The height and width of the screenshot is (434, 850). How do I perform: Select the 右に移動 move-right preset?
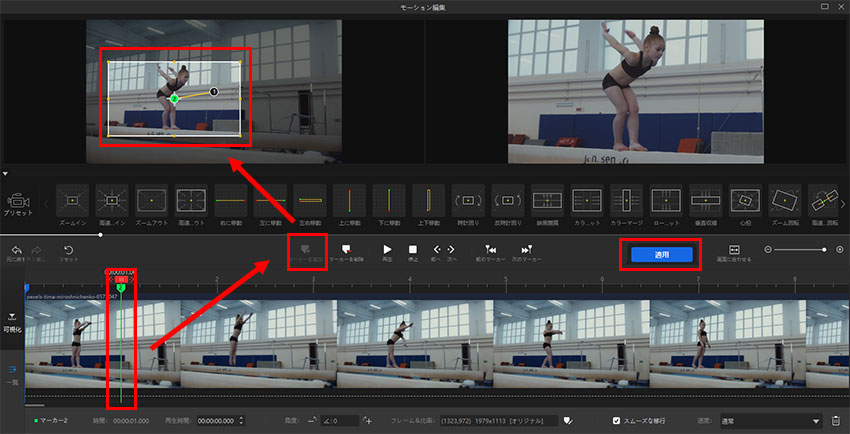pyautogui.click(x=231, y=200)
